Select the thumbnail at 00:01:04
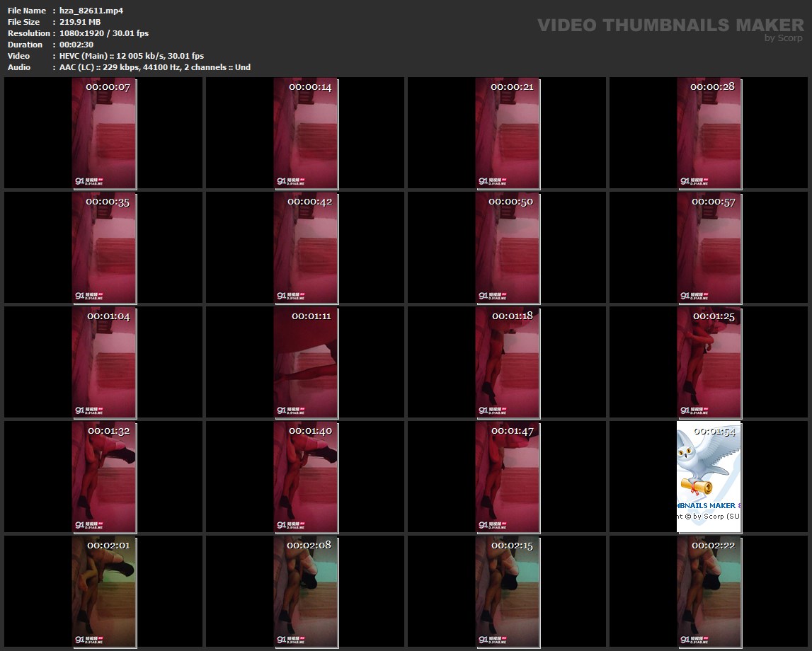 [103, 362]
